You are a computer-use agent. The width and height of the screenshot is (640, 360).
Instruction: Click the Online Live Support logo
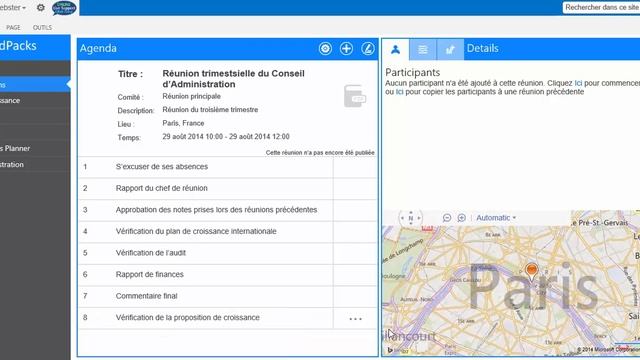(64, 8)
